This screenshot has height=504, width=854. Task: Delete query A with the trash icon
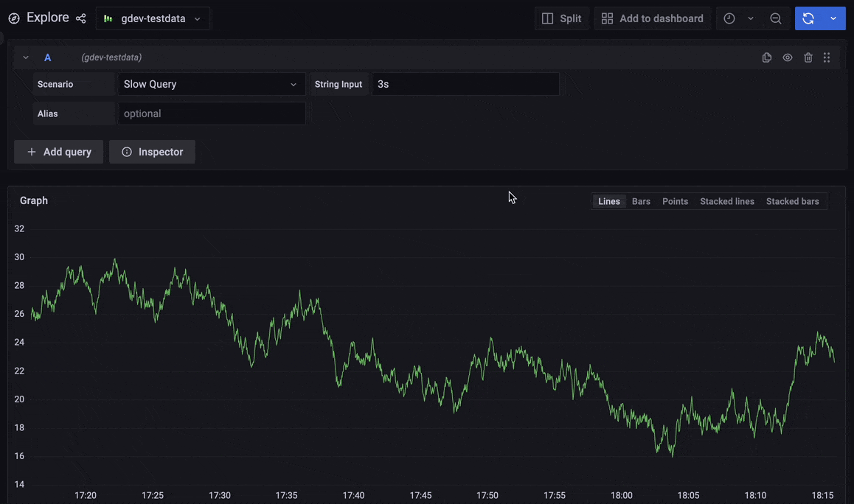pyautogui.click(x=808, y=57)
